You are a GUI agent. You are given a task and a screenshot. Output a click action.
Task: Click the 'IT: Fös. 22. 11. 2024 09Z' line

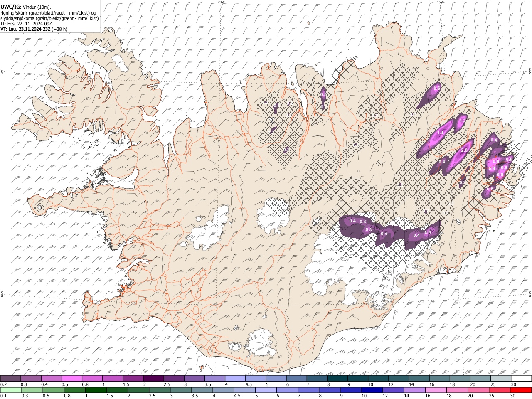(x=26, y=24)
